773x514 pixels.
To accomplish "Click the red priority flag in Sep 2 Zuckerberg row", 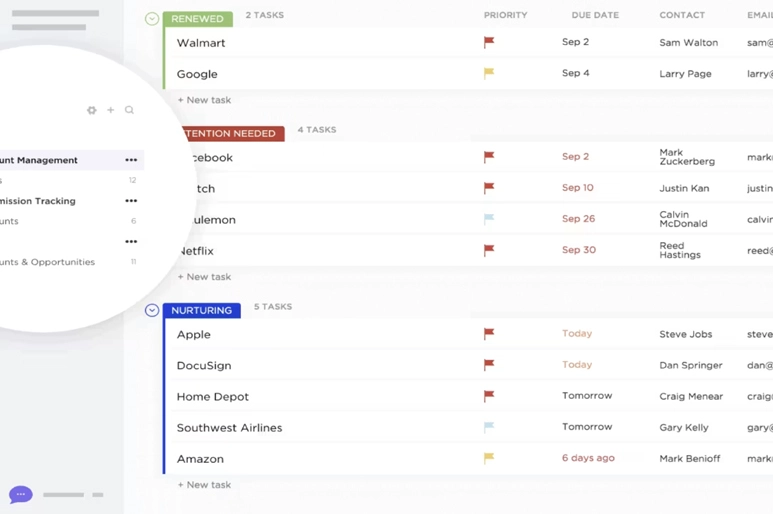I will click(489, 157).
